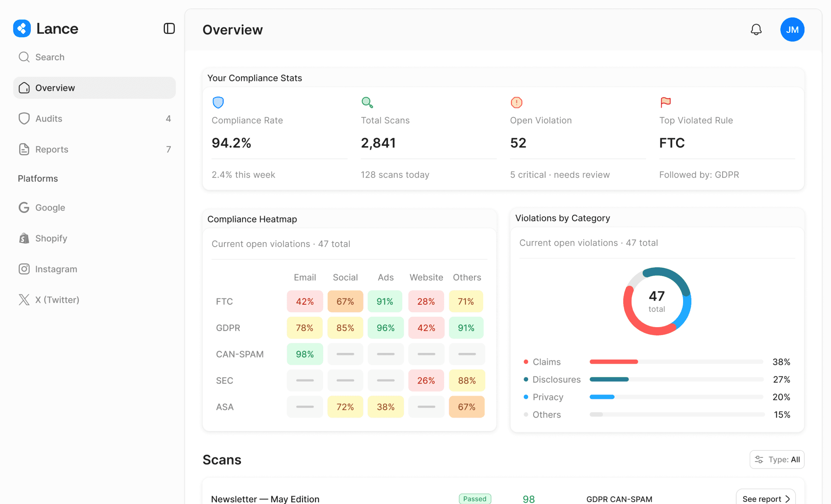The image size is (831, 504).
Task: Select FTC Email 42% heatmap cell
Action: (x=305, y=301)
